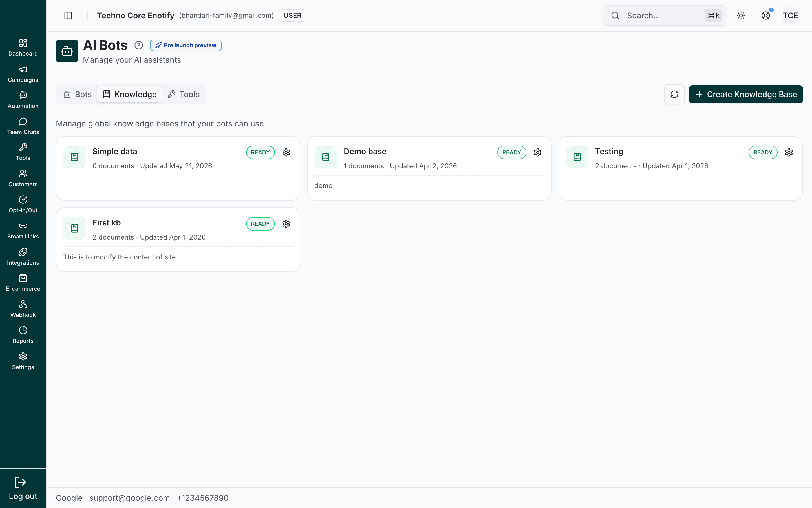This screenshot has width=812, height=508.
Task: Click Google in the footer
Action: pos(69,498)
